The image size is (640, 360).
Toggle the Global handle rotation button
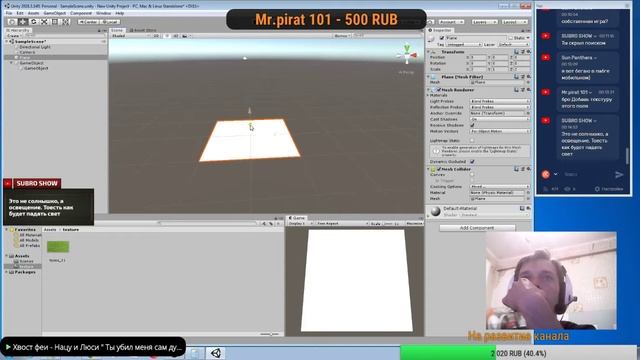coord(110,22)
